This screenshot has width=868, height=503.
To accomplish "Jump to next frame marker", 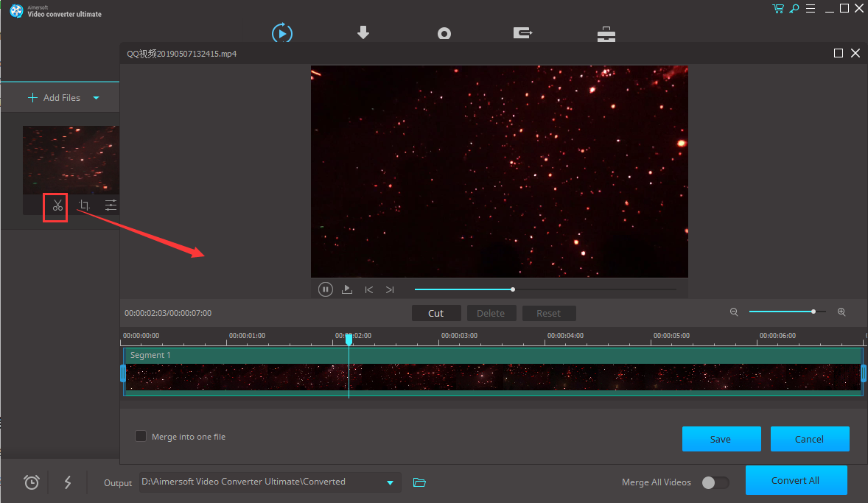I will pos(390,289).
